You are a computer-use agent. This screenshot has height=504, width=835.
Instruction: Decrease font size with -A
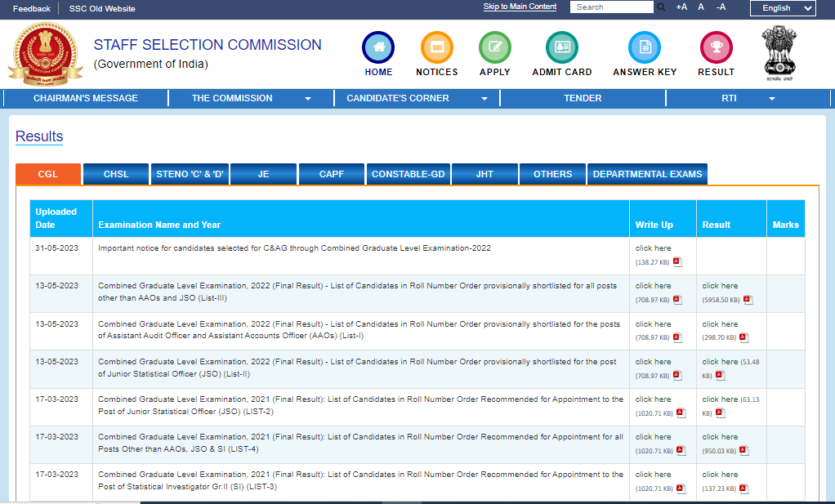coord(721,7)
